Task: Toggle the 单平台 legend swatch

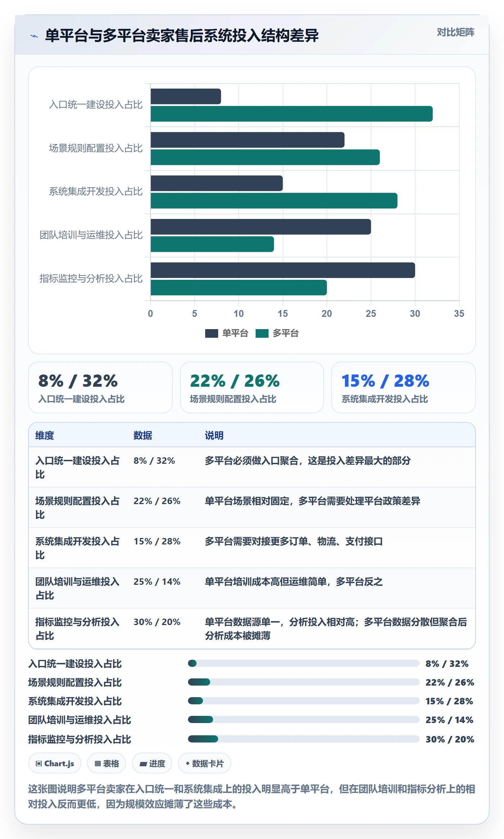Action: (x=211, y=333)
